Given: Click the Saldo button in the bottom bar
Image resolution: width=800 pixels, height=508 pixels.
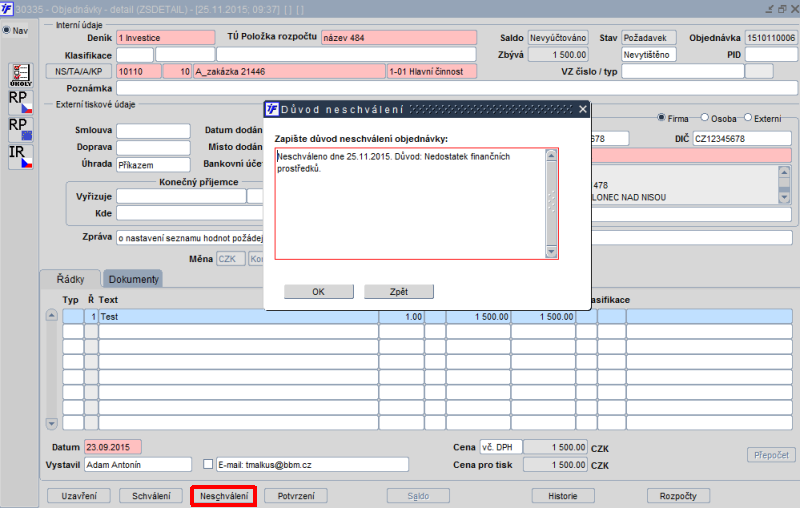Looking at the screenshot, I should [x=418, y=496].
